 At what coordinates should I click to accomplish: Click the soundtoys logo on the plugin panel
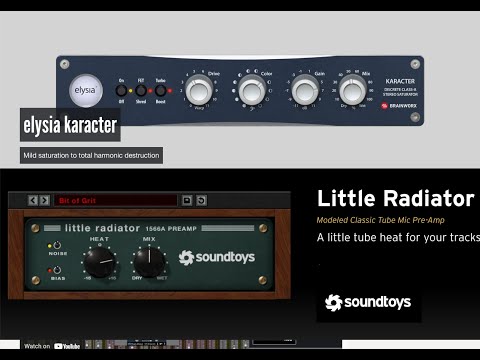pyautogui.click(x=217, y=257)
